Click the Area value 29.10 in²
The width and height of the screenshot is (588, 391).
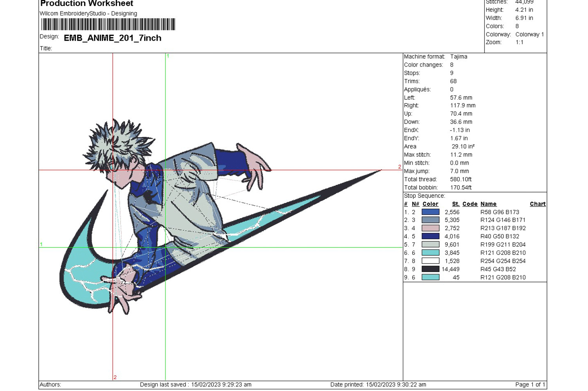[463, 147]
